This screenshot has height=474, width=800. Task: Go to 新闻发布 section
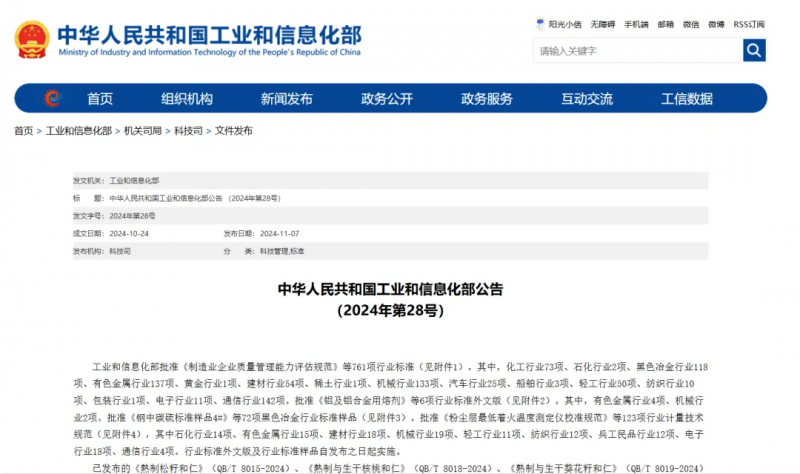coord(287,98)
